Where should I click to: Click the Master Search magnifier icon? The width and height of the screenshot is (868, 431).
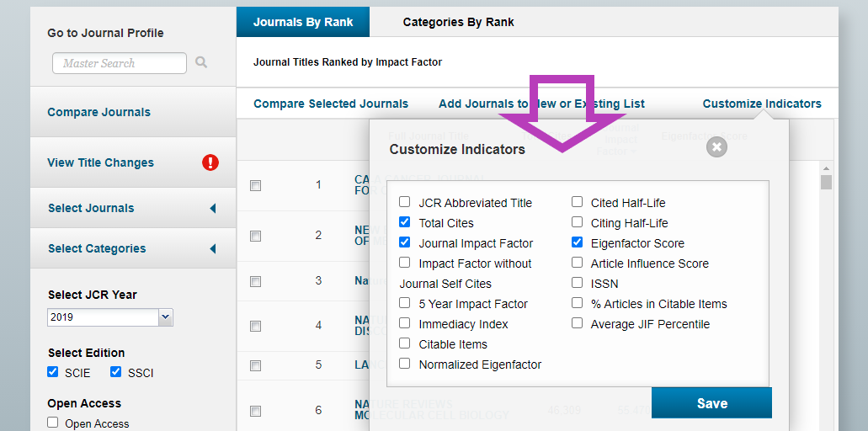point(201,62)
